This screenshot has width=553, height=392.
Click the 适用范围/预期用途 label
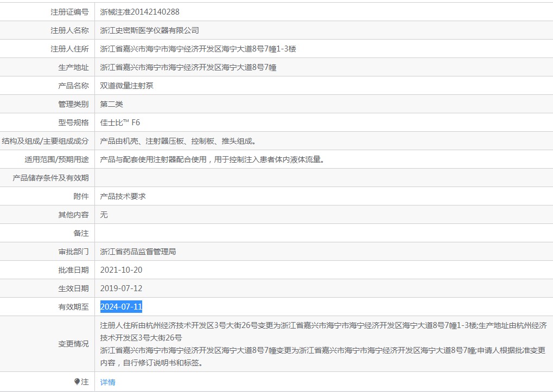point(56,159)
